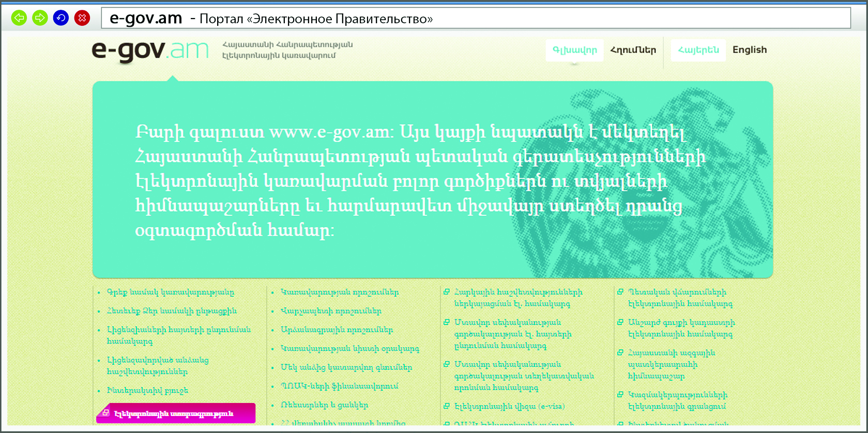Click external-link icon beside Անշարժ գույքի կադաստրի

click(620, 322)
